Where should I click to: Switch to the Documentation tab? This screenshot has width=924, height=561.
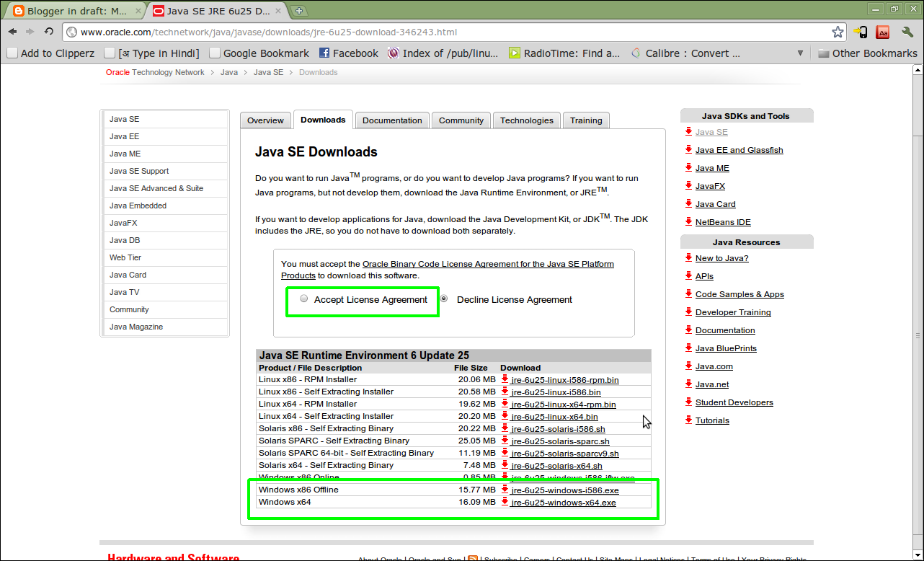coord(392,120)
